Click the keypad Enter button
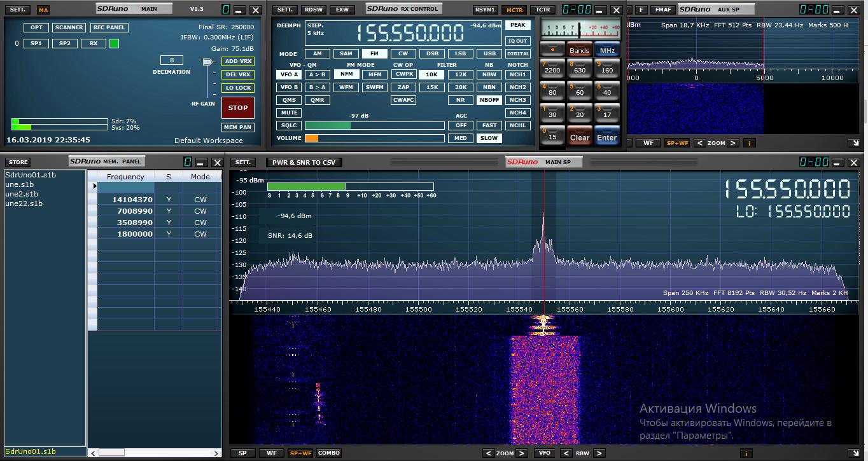The width and height of the screenshot is (868, 461). click(x=607, y=135)
